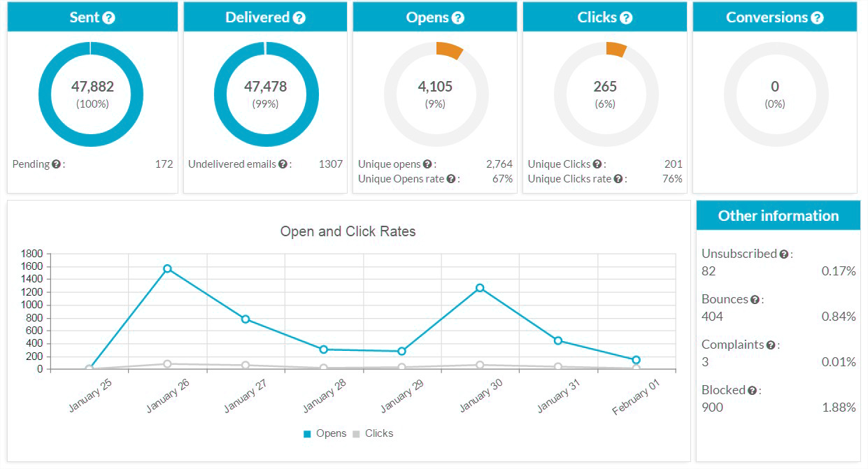Click the question mark beside Unique opens
The image size is (868, 469).
(x=427, y=164)
